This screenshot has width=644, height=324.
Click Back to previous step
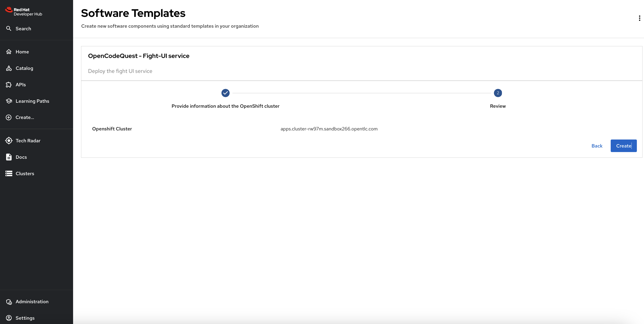(597, 146)
